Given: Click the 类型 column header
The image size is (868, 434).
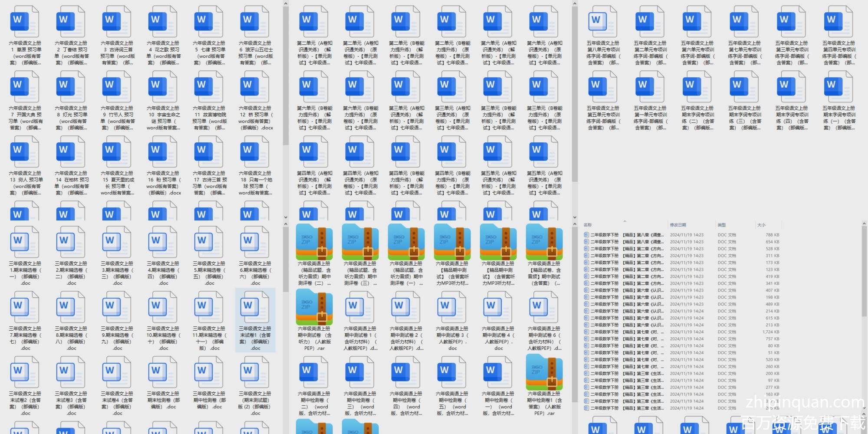Looking at the screenshot, I should 722,225.
